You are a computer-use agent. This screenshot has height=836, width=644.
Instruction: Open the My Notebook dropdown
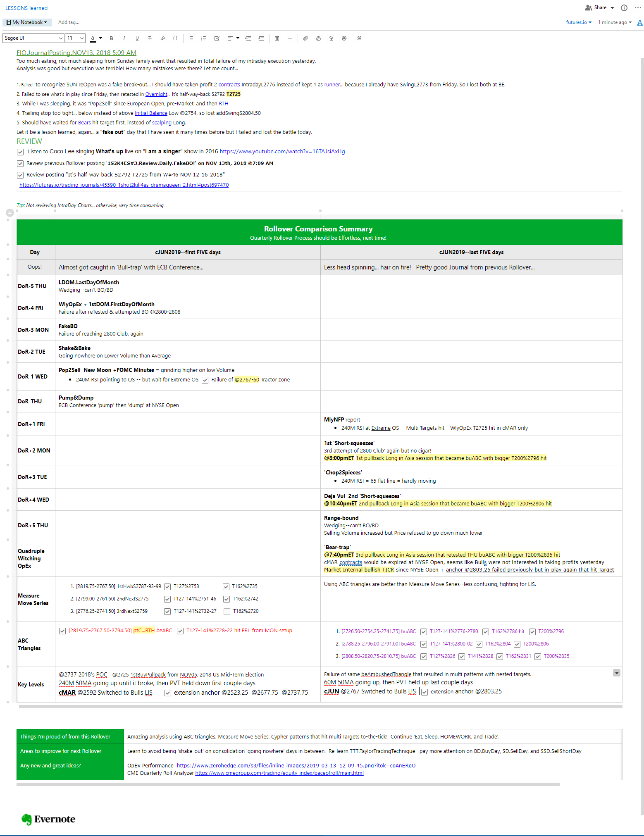tap(27, 22)
